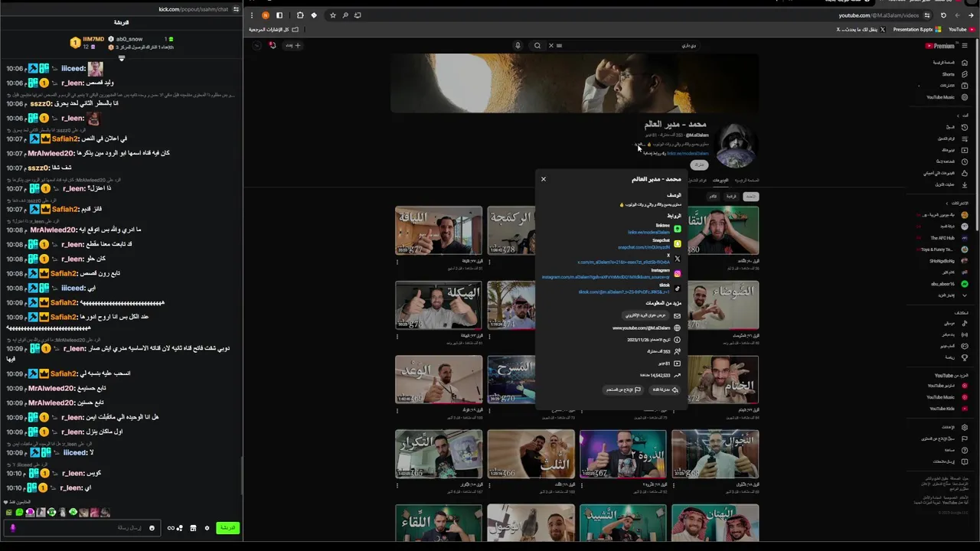This screenshot has height=551, width=980.
Task: Click the YouTube search magnifier button
Action: click(537, 45)
